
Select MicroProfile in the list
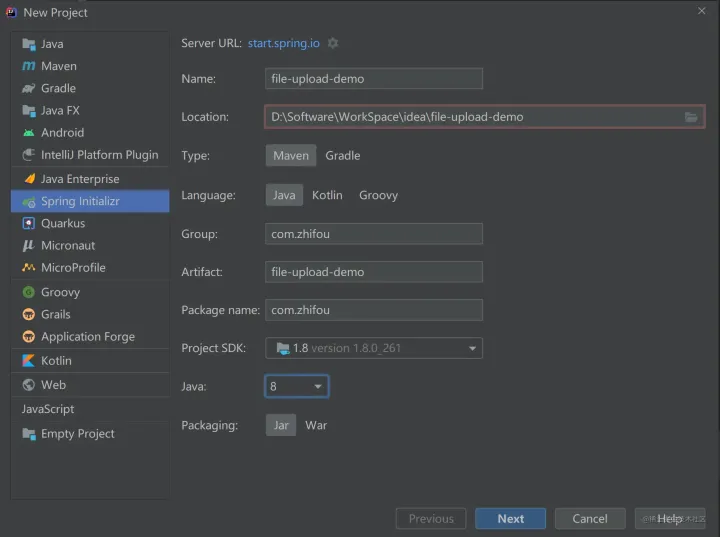[90, 267]
